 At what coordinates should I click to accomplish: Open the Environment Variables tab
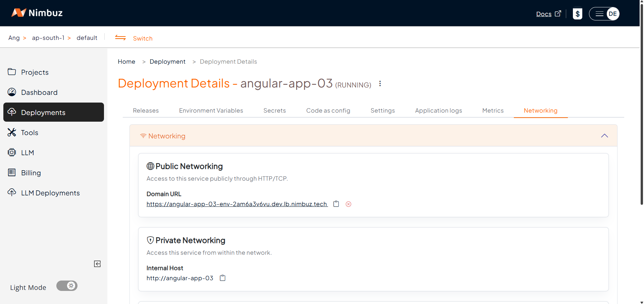click(x=211, y=111)
